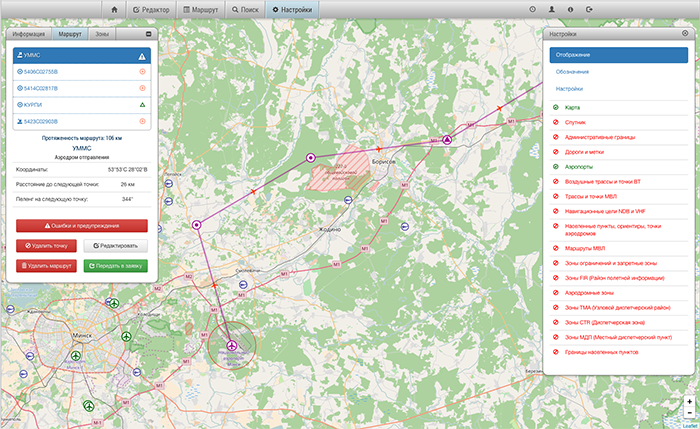
Task: Click the airport marker inside the circle on map
Action: click(x=232, y=346)
